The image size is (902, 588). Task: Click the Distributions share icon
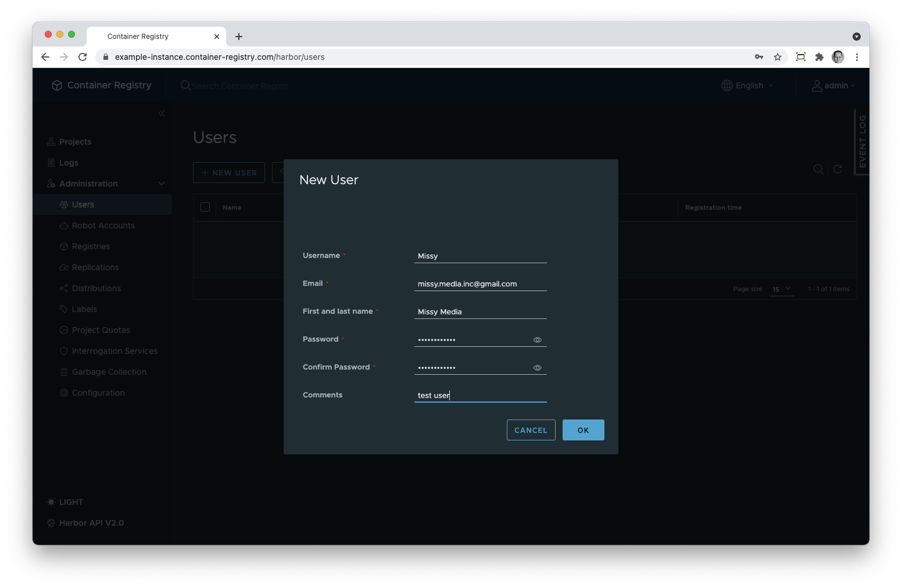[64, 288]
